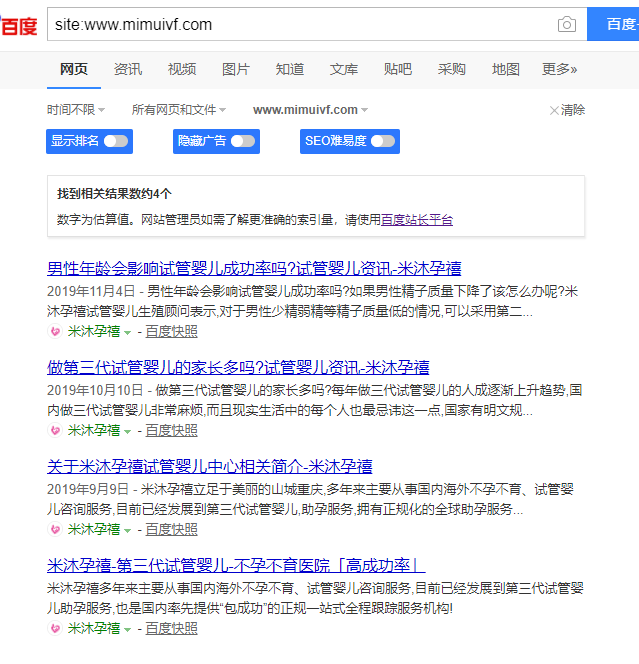Open the 所有网页和文件 filter dropdown
The image size is (639, 664).
point(179,110)
